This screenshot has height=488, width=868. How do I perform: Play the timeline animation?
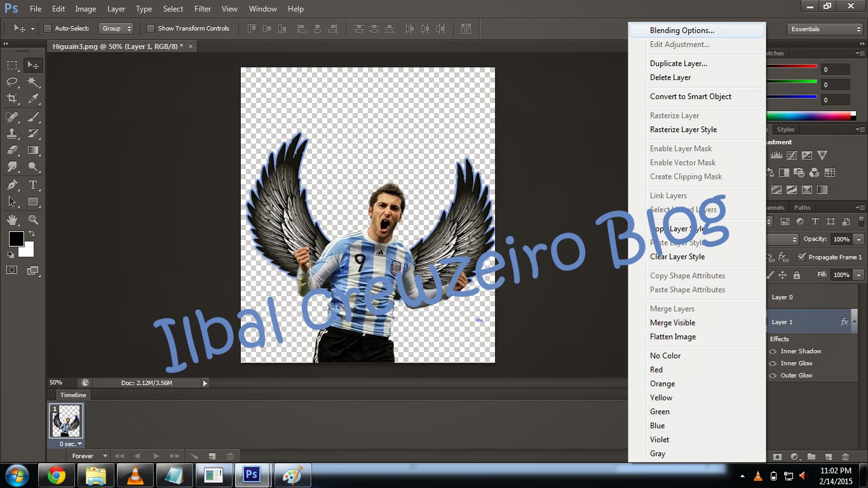(x=156, y=456)
